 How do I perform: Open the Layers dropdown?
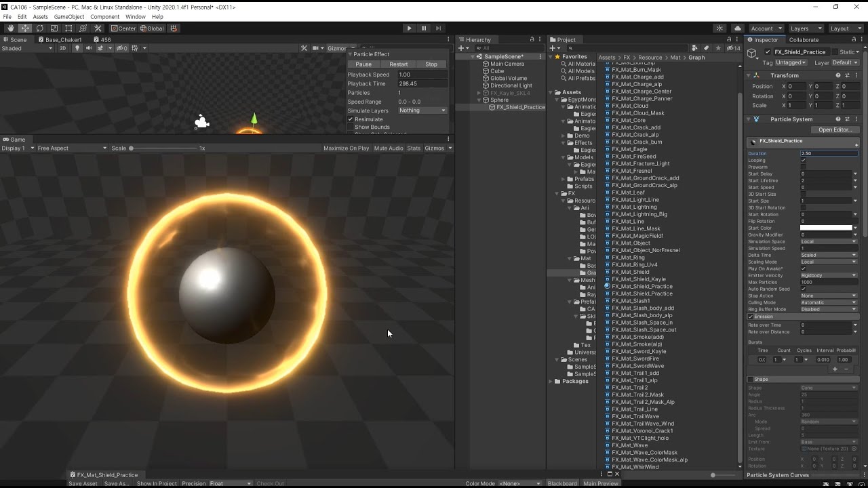pyautogui.click(x=806, y=28)
